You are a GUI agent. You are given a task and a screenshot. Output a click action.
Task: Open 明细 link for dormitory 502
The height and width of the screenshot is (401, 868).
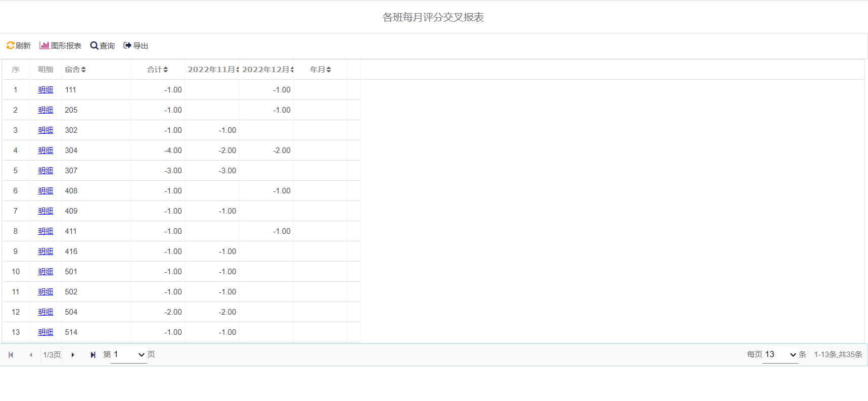[45, 292]
